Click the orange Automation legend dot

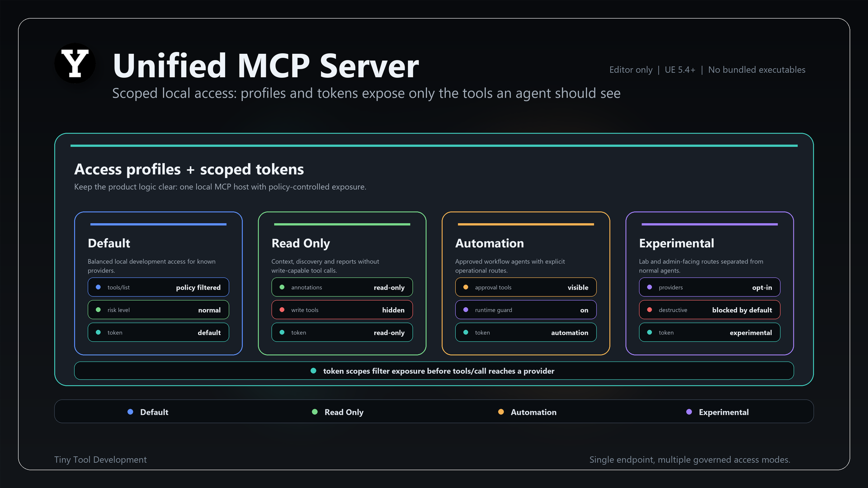tap(501, 412)
